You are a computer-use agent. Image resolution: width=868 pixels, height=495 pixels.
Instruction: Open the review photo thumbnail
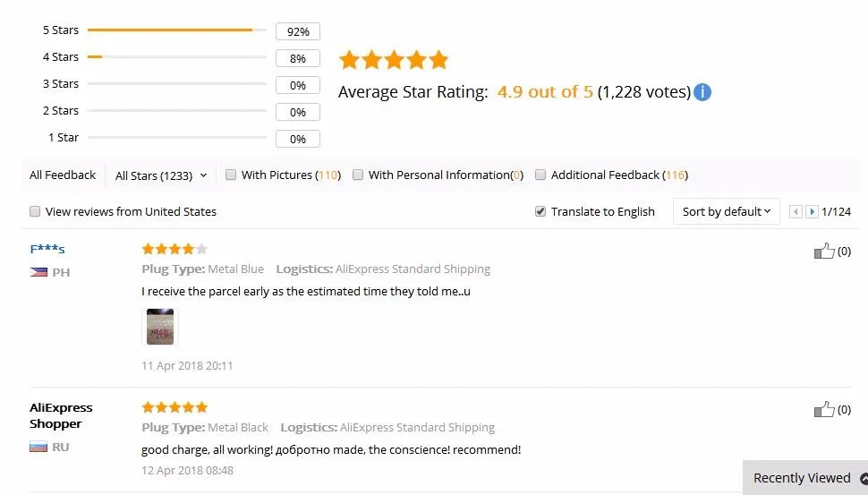pos(160,327)
